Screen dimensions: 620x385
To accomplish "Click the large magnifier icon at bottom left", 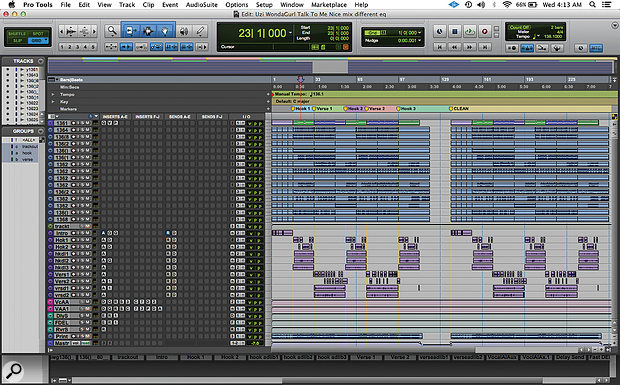I will (x=13, y=371).
